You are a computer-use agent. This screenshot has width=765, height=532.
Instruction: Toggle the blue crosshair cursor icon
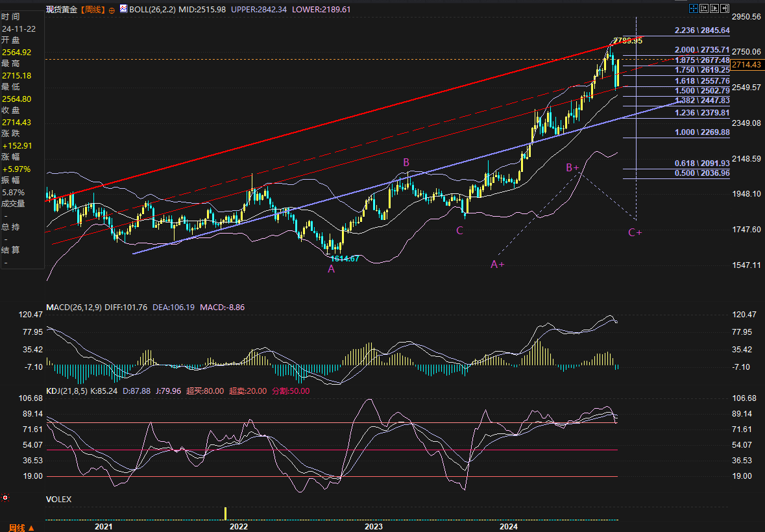(x=694, y=8)
